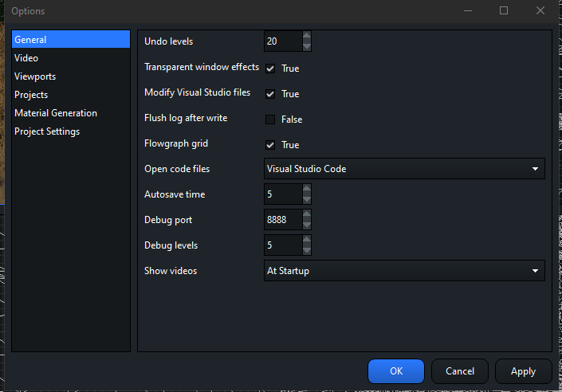Decrease Autosave time with down arrow
Screen dimensions: 562x392
pyautogui.click(x=307, y=199)
